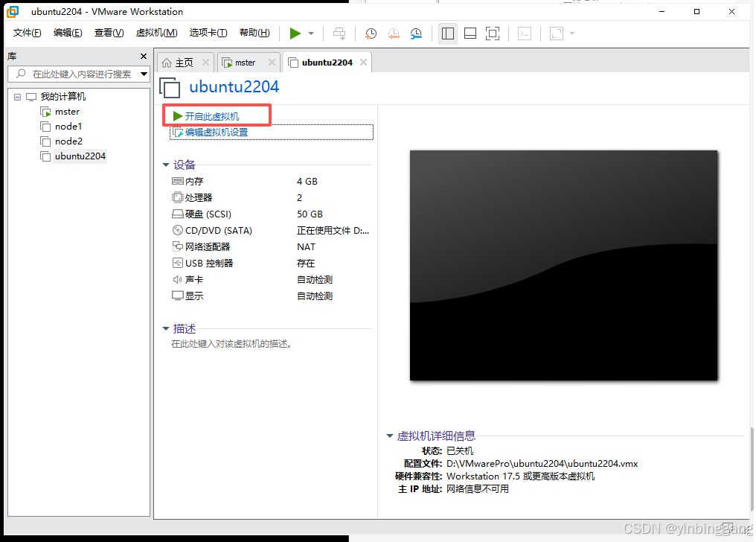Open the 编辑(E) menu
Viewport: 756px width, 542px height.
pos(68,33)
